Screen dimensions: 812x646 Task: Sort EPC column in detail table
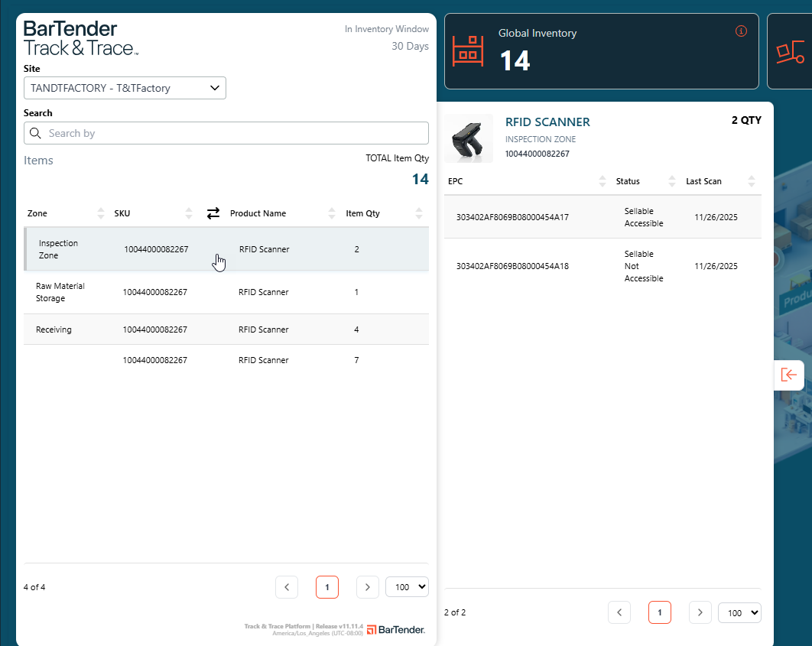tap(603, 181)
